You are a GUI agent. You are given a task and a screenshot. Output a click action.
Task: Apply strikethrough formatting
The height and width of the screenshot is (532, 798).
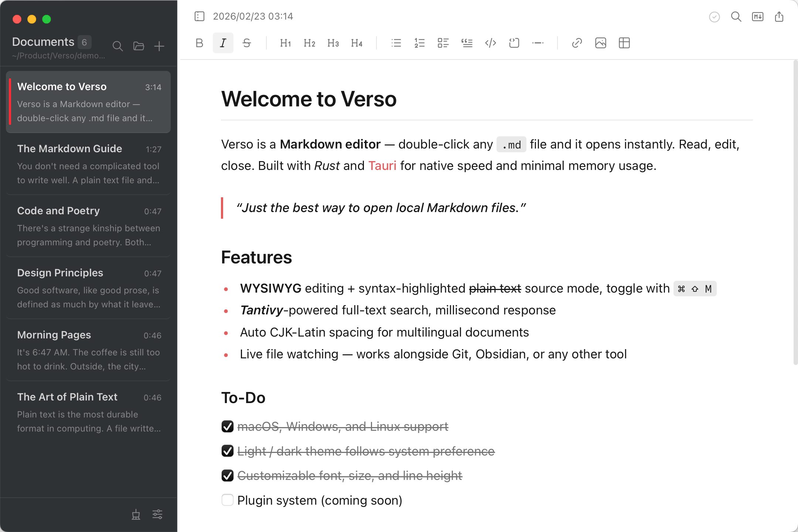point(247,43)
